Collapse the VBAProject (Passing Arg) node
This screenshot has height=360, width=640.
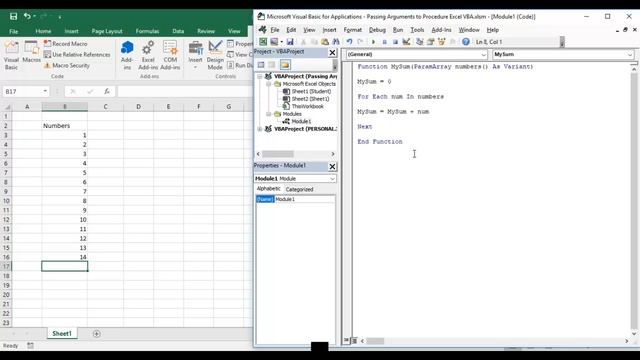(x=260, y=76)
